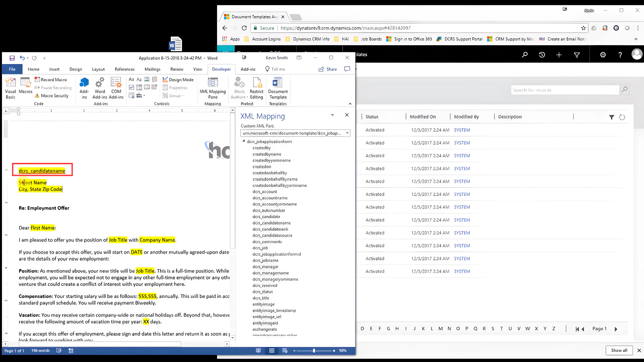Open COM Add-ins dialog
This screenshot has width=644, height=362.
116,88
